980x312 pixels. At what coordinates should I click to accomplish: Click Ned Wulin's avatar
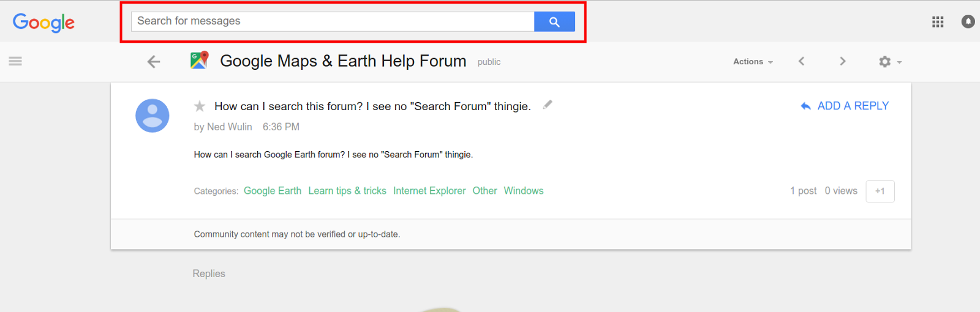(152, 116)
